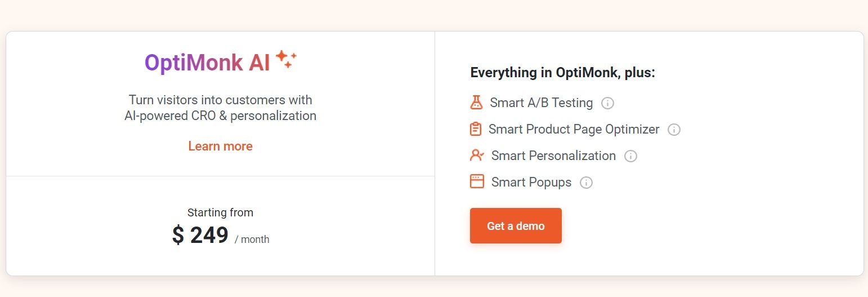Select the Smart Popups feature label
This screenshot has width=868, height=297.
[x=531, y=183]
